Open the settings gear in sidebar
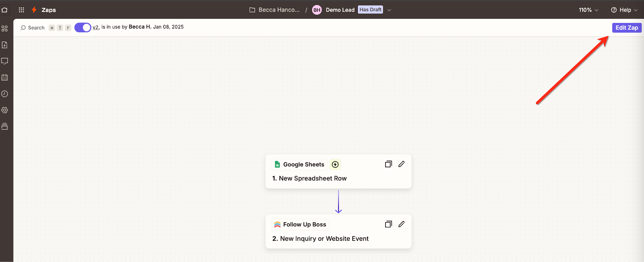644x262 pixels. click(5, 110)
